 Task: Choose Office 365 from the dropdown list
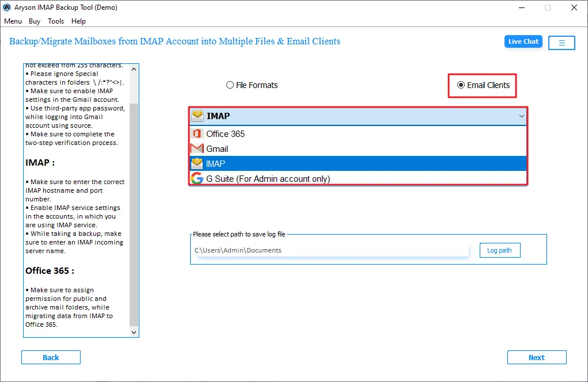[358, 133]
